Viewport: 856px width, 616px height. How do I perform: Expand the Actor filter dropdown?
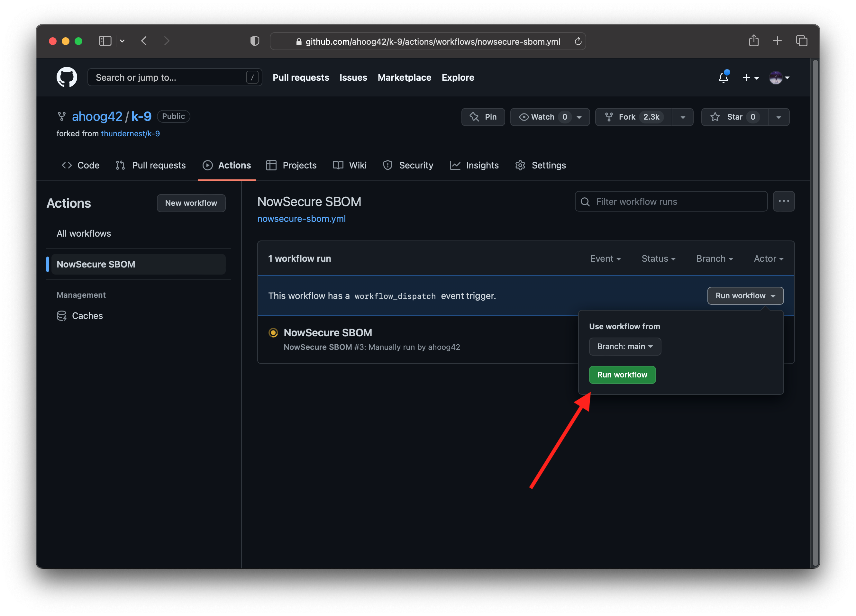point(769,258)
